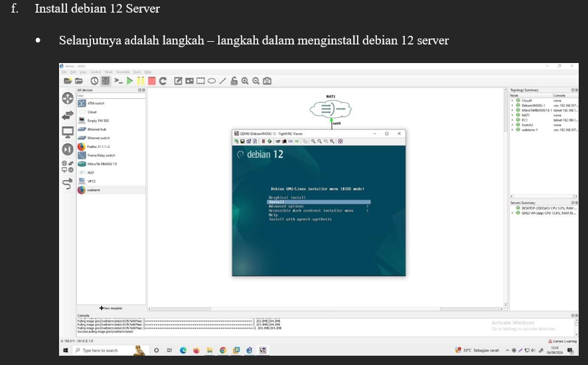The width and height of the screenshot is (588, 365).
Task: Toggle the lock items padlock icon
Action: (234, 81)
